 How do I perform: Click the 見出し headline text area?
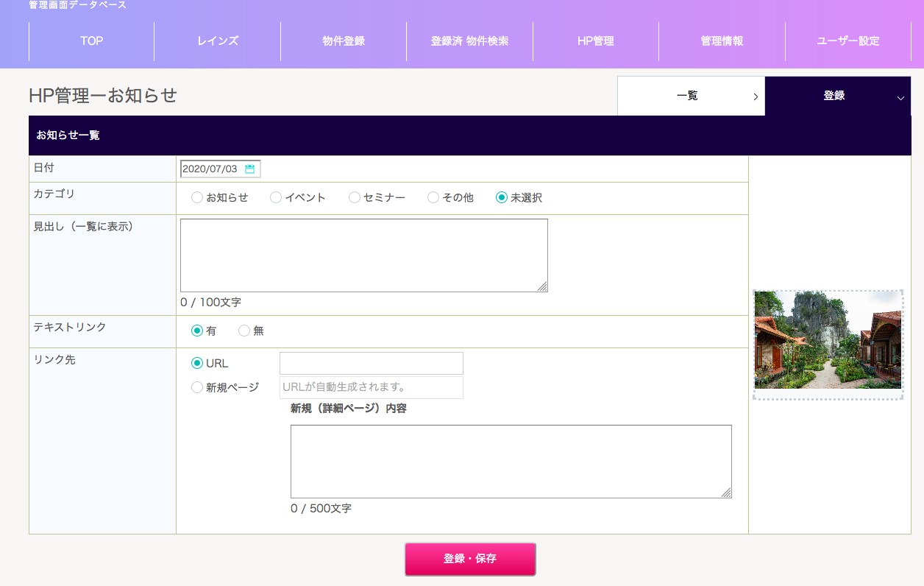[363, 255]
